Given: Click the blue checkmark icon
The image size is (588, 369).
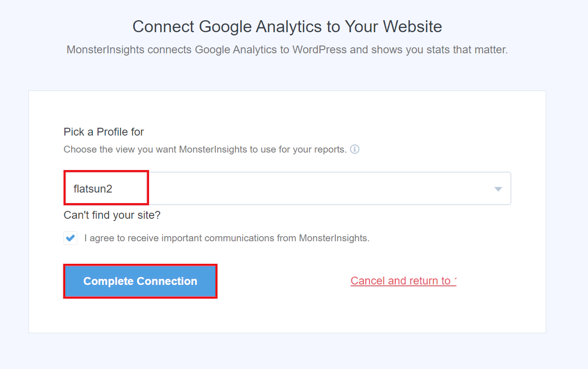Looking at the screenshot, I should (70, 238).
